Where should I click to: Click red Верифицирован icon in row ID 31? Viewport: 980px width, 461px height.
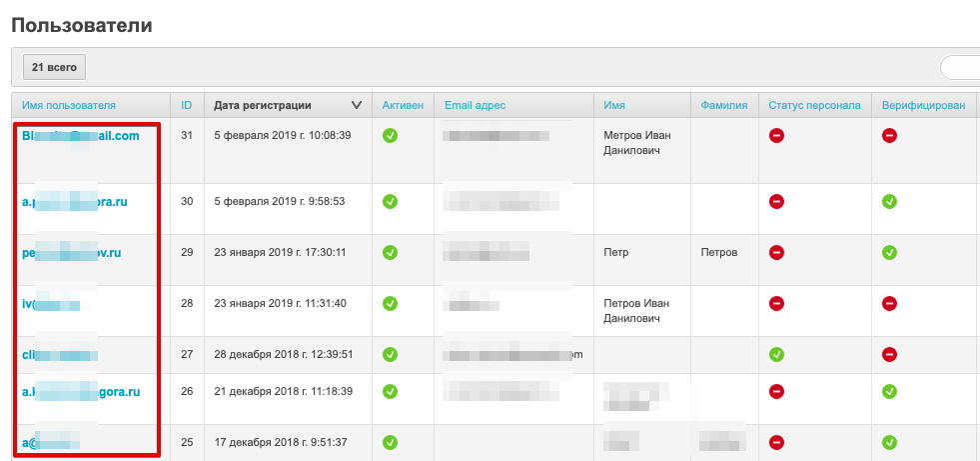click(889, 136)
